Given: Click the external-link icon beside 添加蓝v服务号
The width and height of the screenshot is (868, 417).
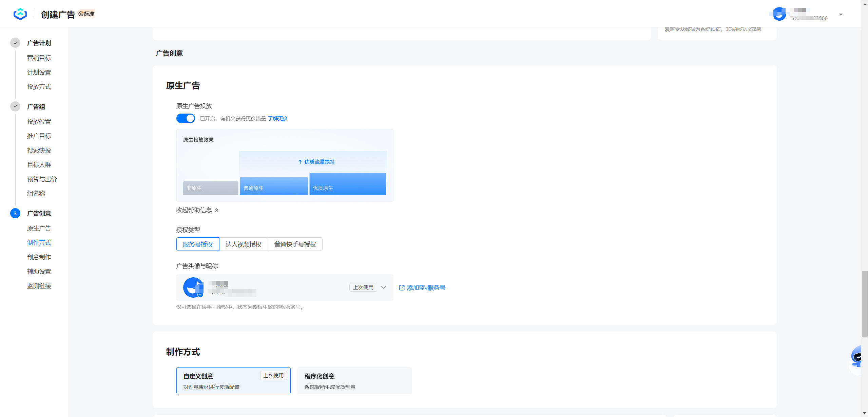Looking at the screenshot, I should (x=402, y=287).
